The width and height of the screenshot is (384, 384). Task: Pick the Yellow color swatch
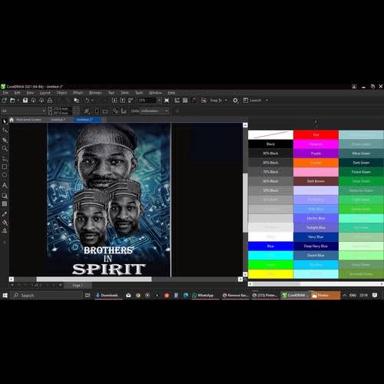point(271,274)
